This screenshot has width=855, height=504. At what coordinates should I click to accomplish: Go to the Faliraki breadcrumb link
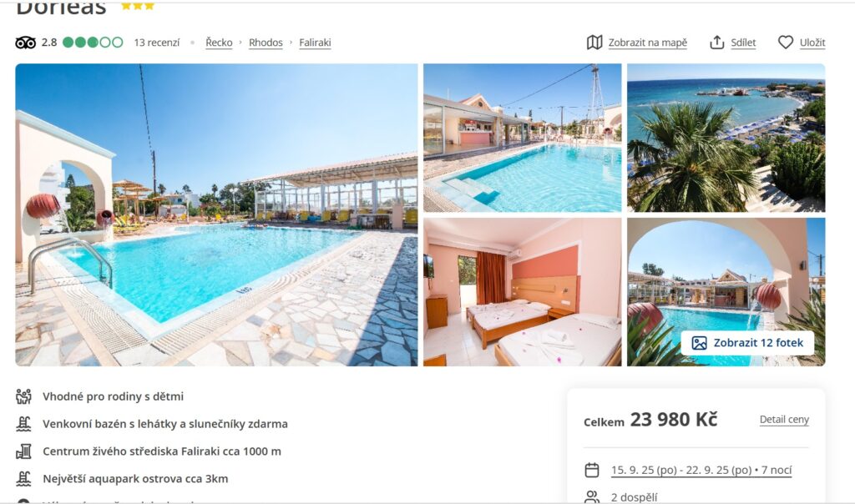pos(315,43)
